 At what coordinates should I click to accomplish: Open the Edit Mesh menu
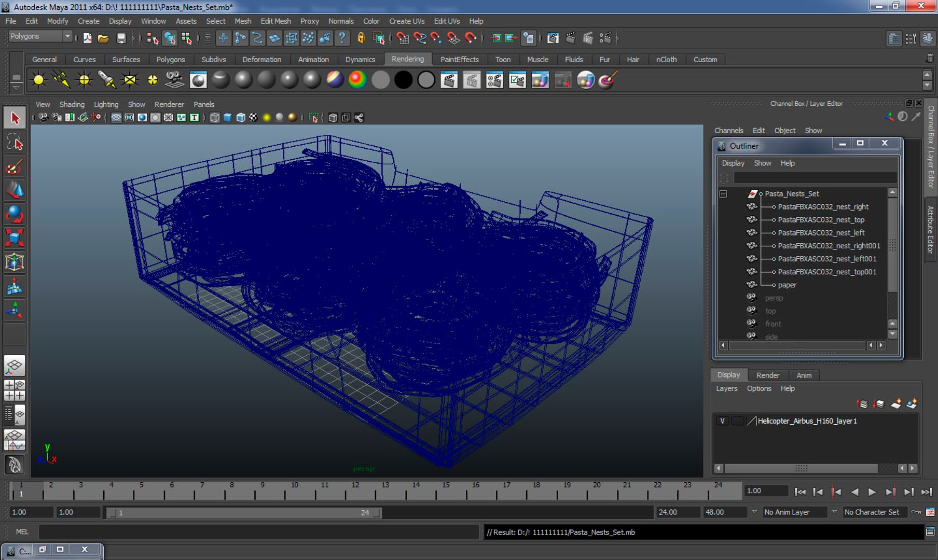coord(275,21)
